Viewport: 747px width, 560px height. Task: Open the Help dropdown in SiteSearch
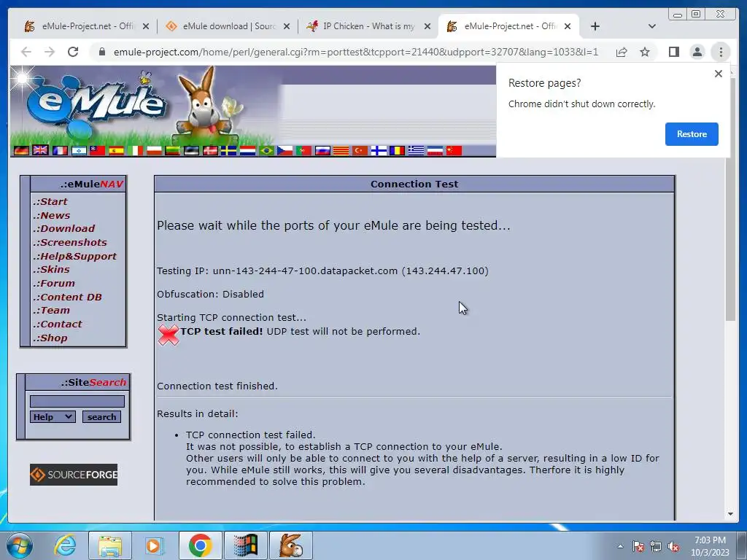point(53,416)
